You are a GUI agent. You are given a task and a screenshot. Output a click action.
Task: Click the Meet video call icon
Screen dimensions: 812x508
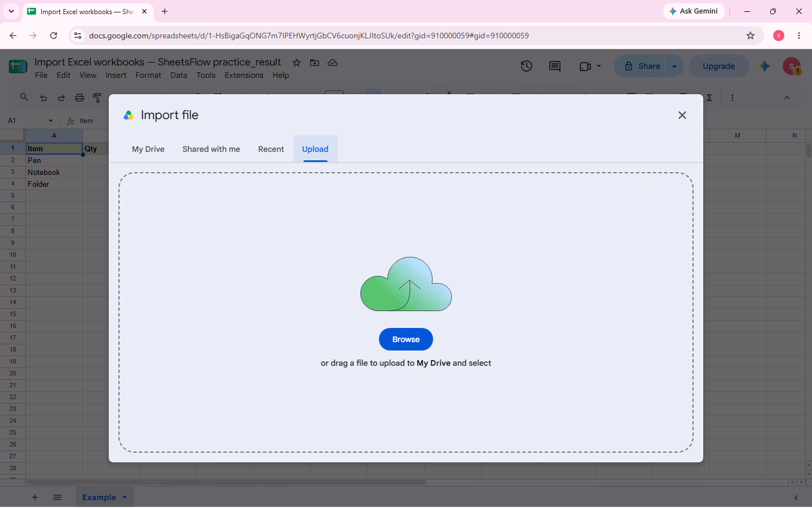tap(585, 66)
